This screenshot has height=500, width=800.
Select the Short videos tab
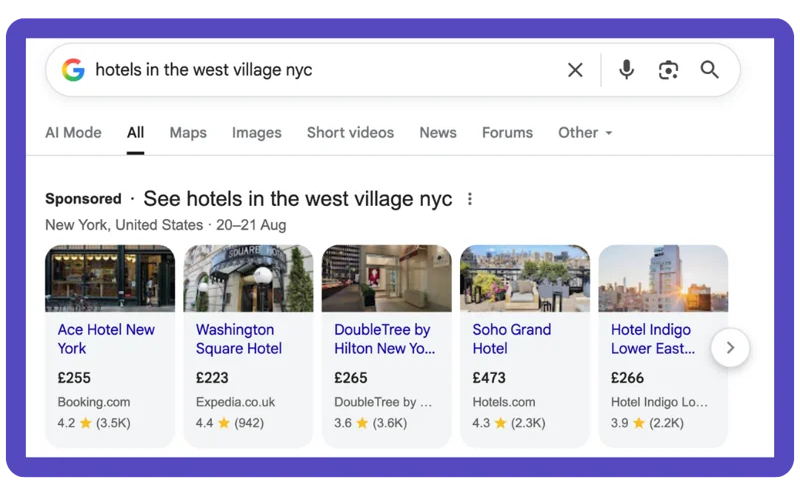350,132
